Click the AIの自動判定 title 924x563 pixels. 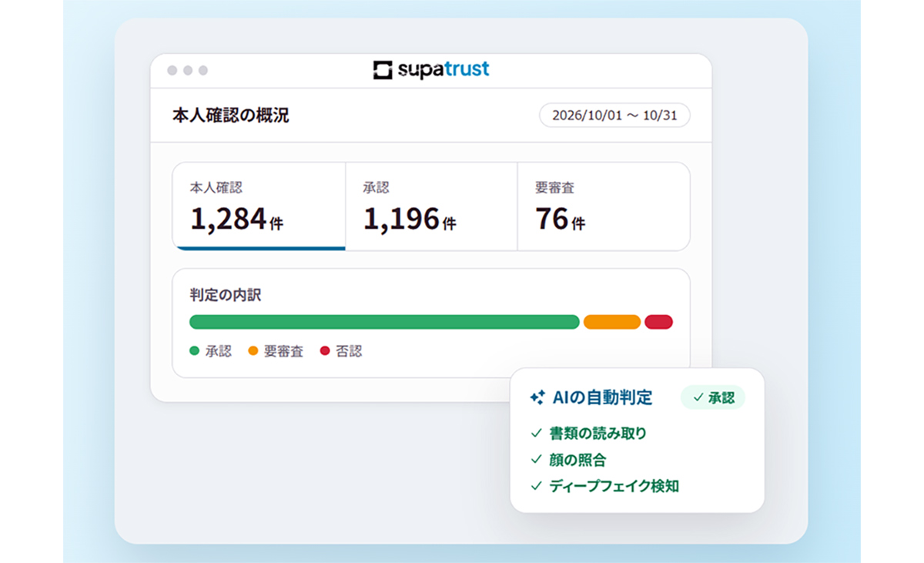click(603, 397)
